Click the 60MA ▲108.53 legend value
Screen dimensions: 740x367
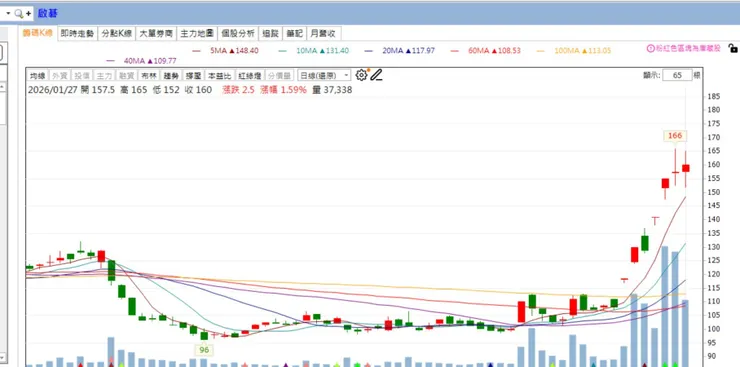494,50
